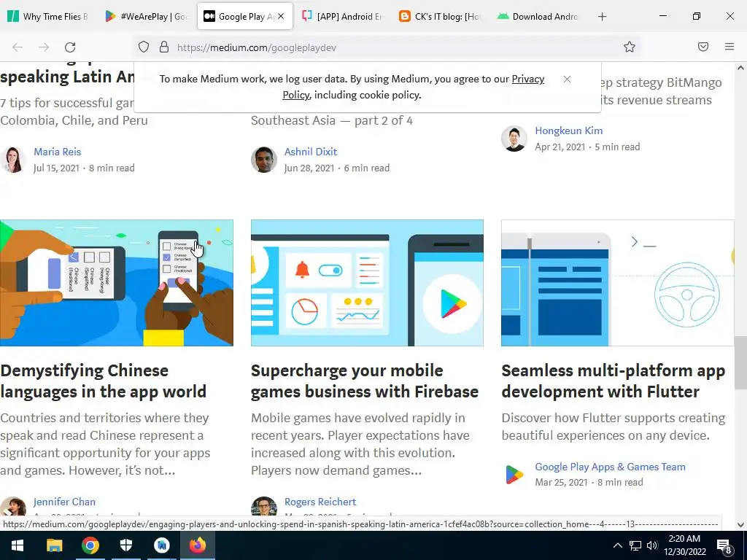Click the Chinese languages article description text

tap(105, 444)
